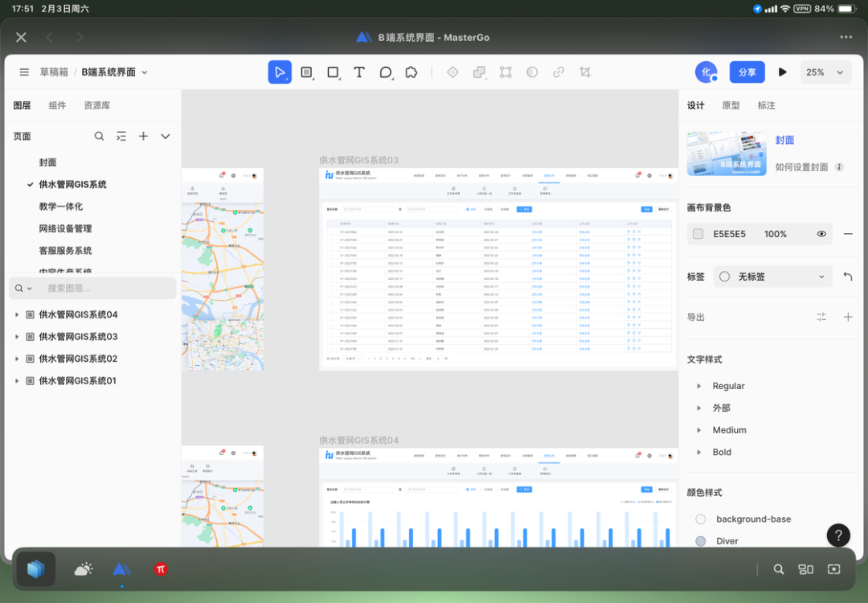Screen dimensions: 868x603
Task: Open the 25% zoom dropdown
Action: point(825,72)
